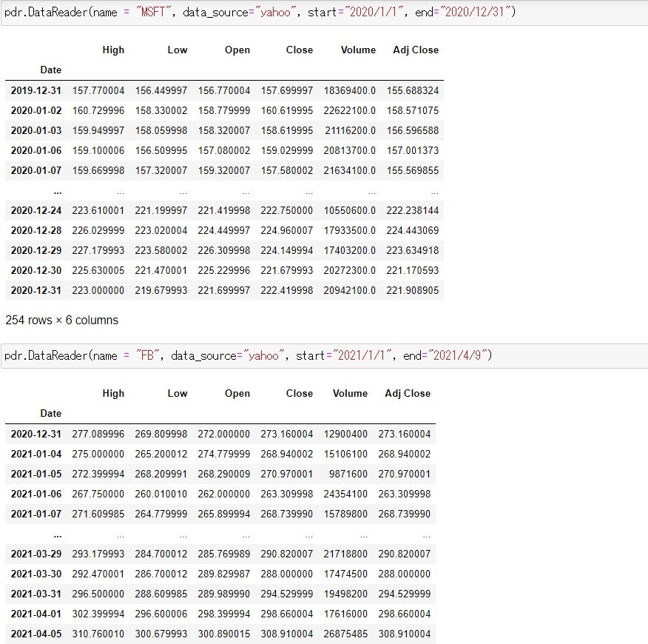Click the 2021-03-29 date row label
The height and width of the screenshot is (644, 648).
tap(36, 554)
